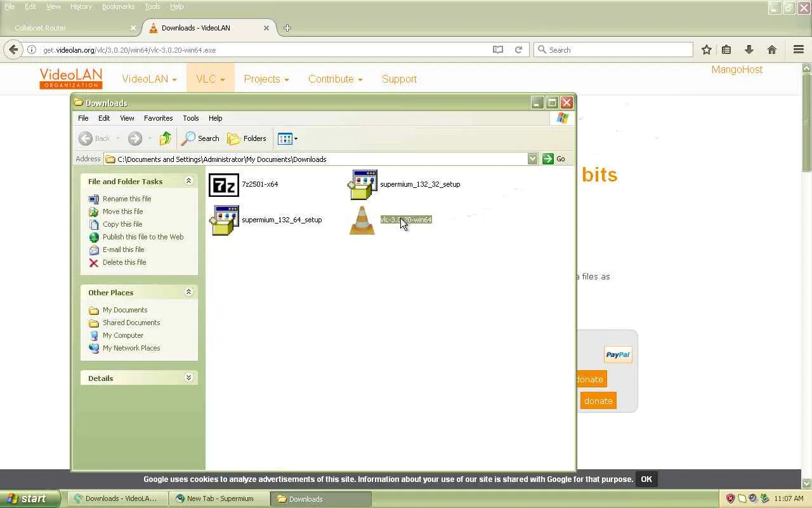
Task: Select the 7z2501-x64 installer file icon
Action: click(x=224, y=185)
